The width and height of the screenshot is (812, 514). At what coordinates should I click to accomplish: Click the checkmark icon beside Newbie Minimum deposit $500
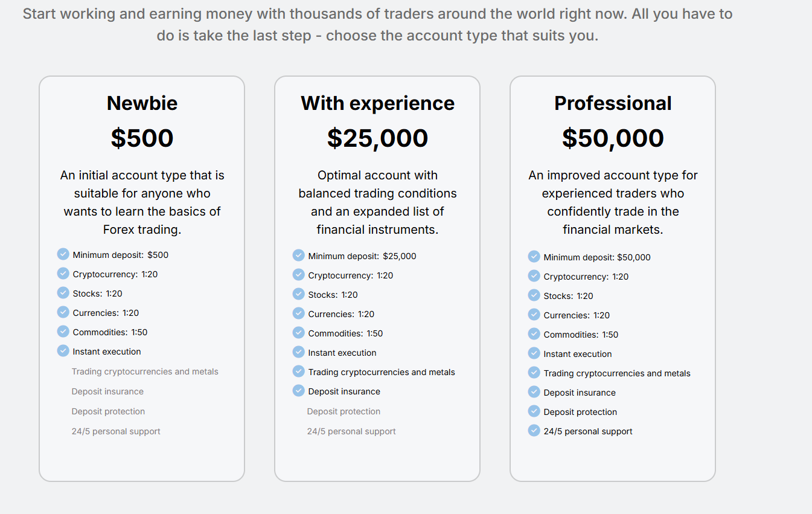[63, 254]
